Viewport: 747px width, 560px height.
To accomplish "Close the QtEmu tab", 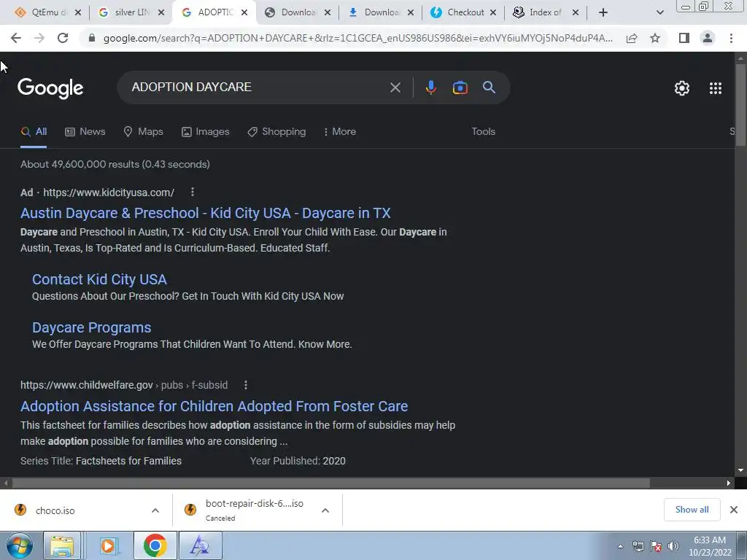I will tap(78, 12).
